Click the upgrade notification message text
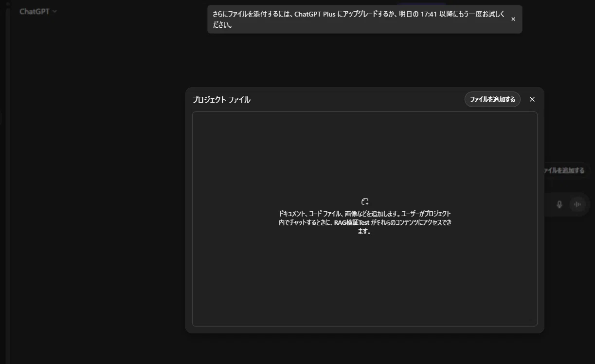 click(x=358, y=19)
